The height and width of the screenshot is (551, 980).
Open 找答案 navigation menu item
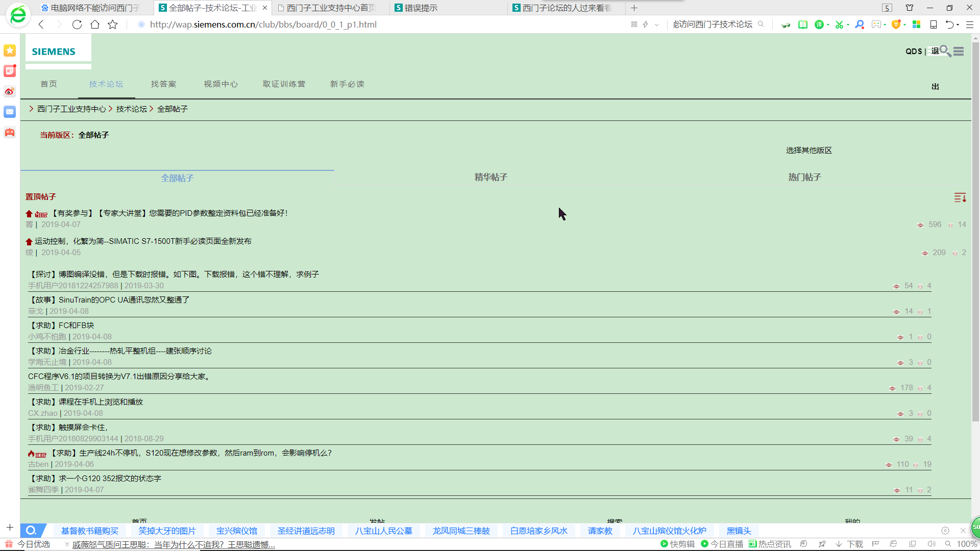[x=163, y=84]
